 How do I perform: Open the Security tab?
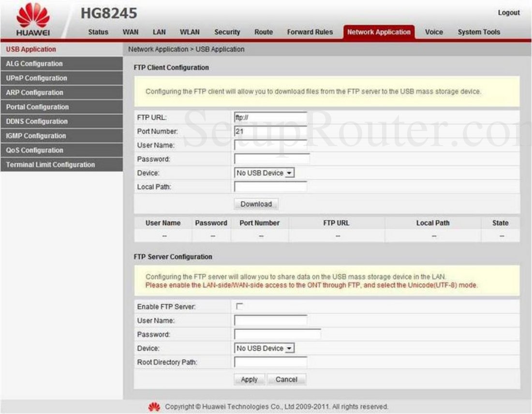(227, 32)
